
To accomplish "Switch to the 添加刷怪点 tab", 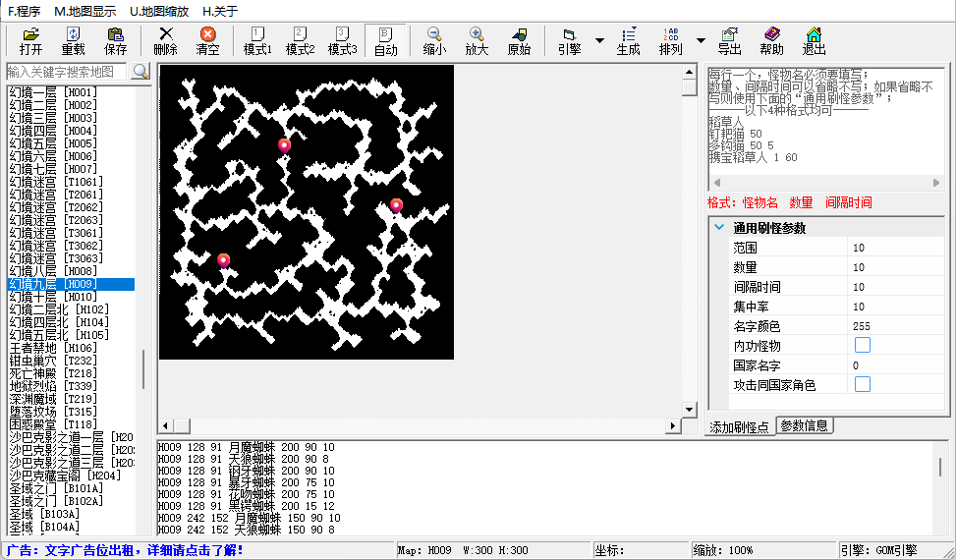I will click(x=740, y=425).
